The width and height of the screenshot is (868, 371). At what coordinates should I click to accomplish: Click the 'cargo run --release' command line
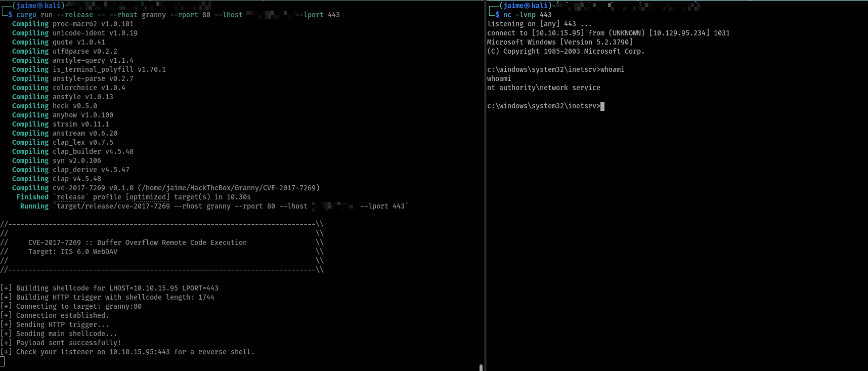(178, 15)
